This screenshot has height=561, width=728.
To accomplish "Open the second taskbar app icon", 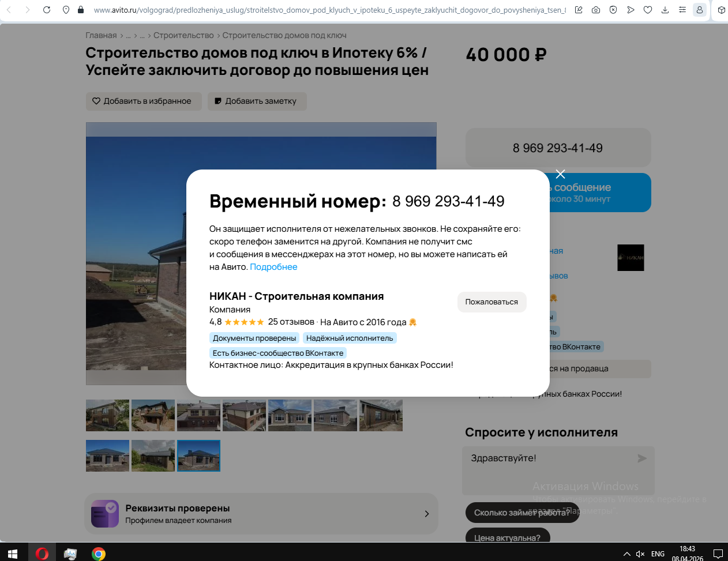I will pos(70,554).
